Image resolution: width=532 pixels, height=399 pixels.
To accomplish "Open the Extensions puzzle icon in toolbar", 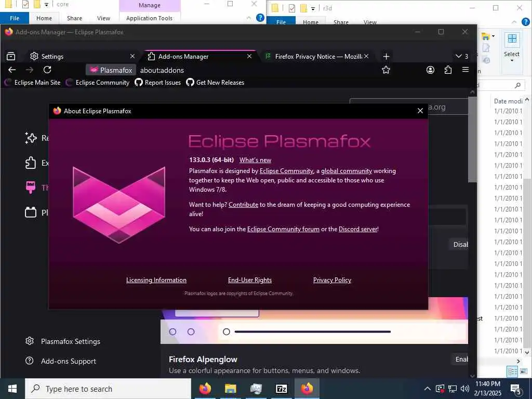I will [448, 70].
